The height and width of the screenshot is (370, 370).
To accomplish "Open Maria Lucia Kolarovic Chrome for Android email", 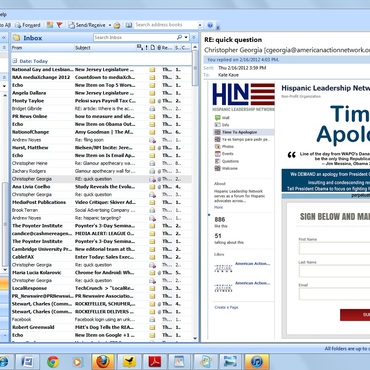I will tap(101, 273).
